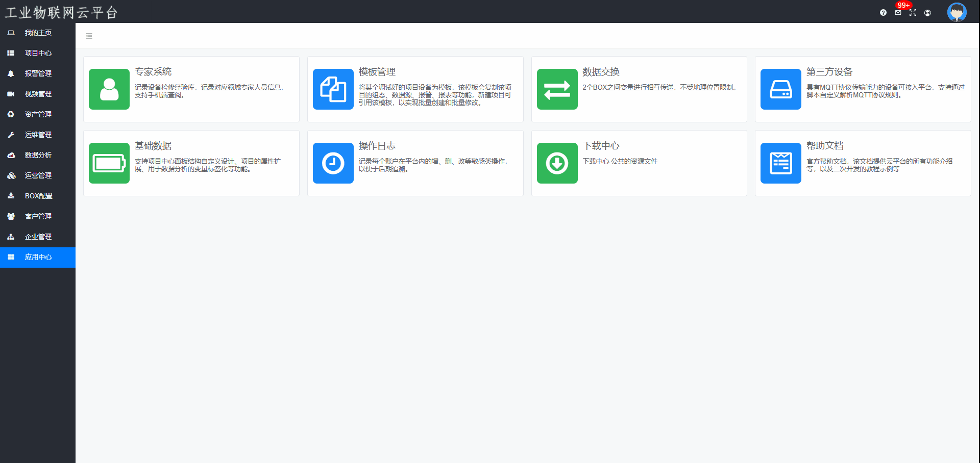Open the Third-party Device drive icon
Image resolution: width=980 pixels, height=463 pixels.
coord(780,89)
